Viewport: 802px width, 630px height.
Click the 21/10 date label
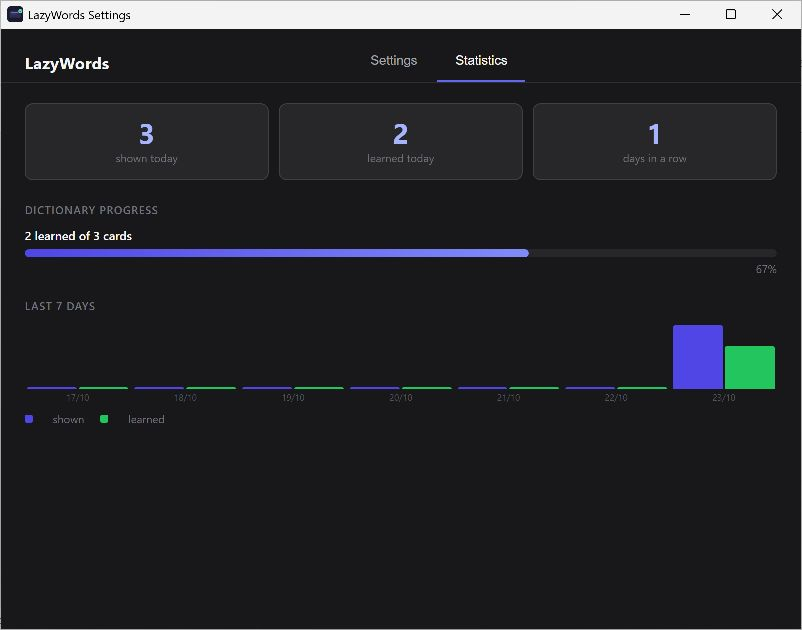(x=508, y=397)
